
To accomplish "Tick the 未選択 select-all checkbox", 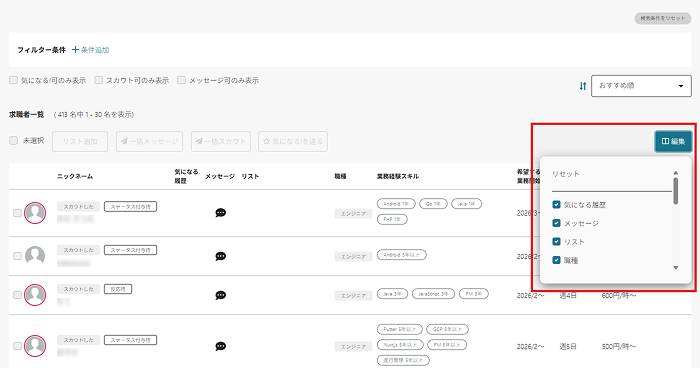I will (13, 141).
